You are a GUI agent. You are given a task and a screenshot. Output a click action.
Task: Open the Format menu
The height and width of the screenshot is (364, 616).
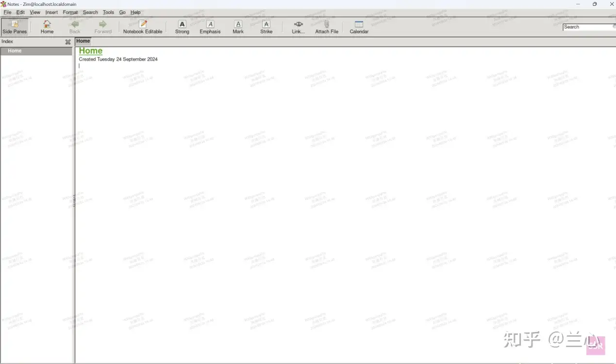70,12
